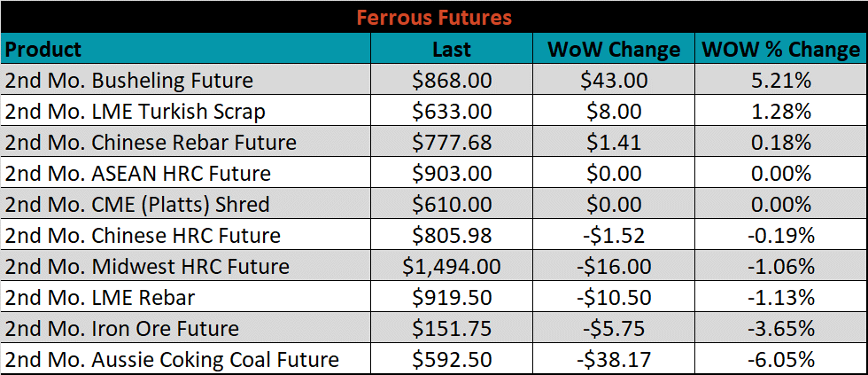Select the -3.65% change cell
This screenshot has height=375, width=868.
(781, 328)
